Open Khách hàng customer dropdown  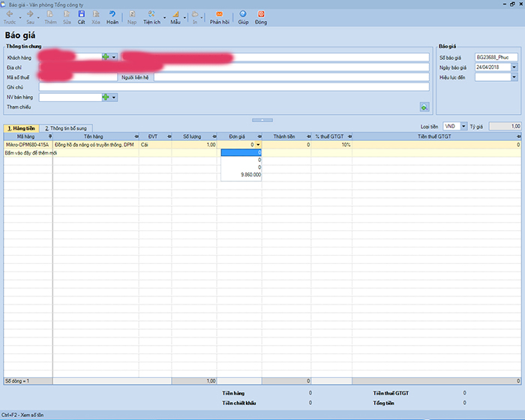coord(114,57)
